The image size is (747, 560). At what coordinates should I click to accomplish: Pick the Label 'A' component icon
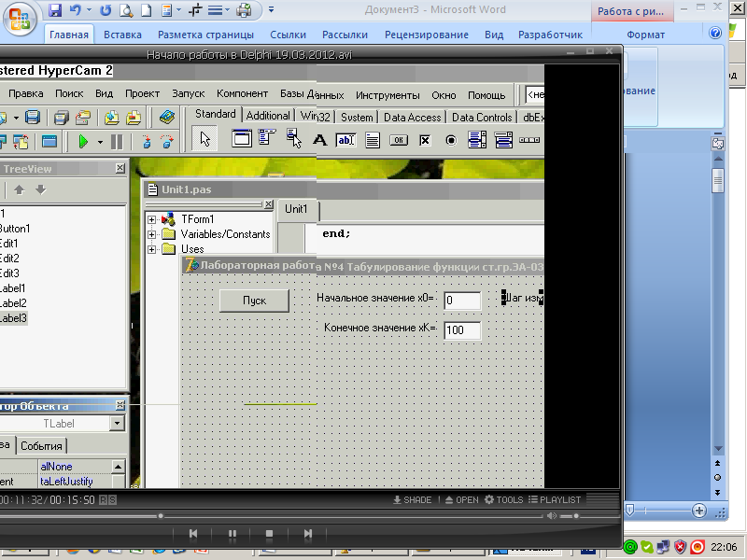click(319, 140)
